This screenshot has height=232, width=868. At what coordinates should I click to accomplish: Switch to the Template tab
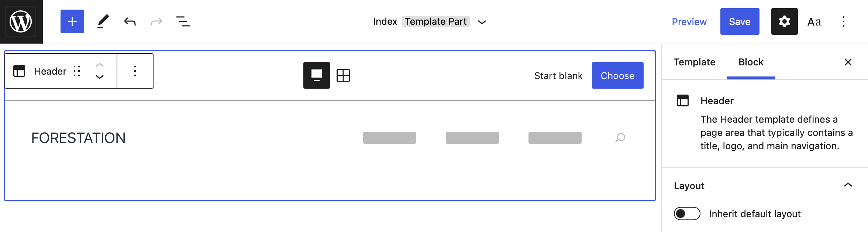pyautogui.click(x=694, y=62)
